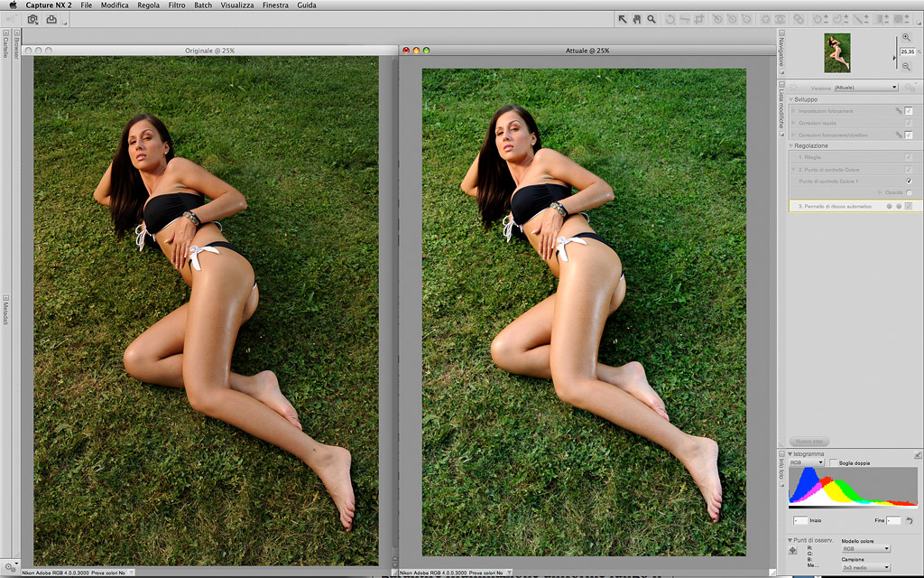Collapse the Regolazione section
Viewport: 924px width, 578px height.
tap(790, 145)
